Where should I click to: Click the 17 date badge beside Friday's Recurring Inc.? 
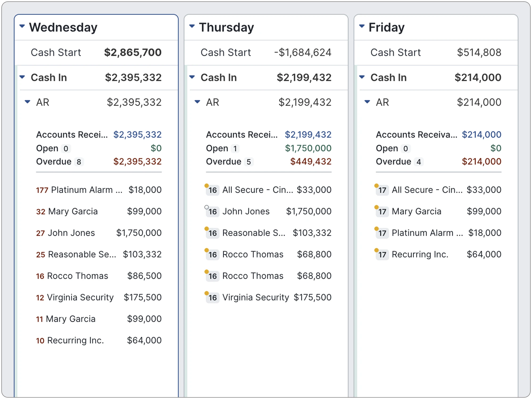(382, 255)
